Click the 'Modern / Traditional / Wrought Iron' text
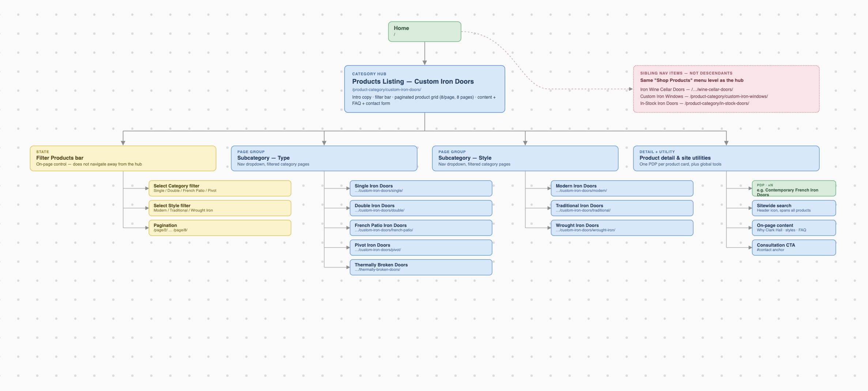Image resolution: width=868 pixels, height=391 pixels. pos(183,210)
